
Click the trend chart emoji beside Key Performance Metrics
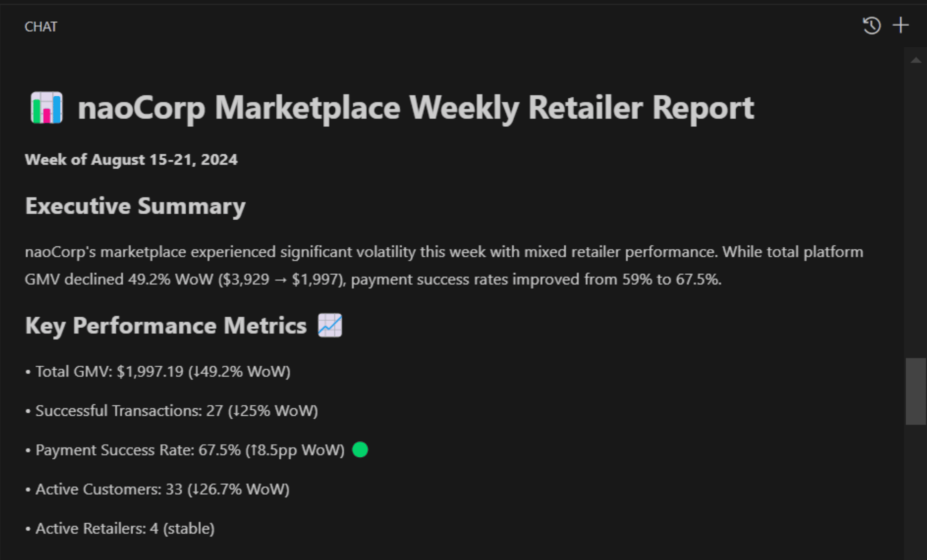point(330,325)
